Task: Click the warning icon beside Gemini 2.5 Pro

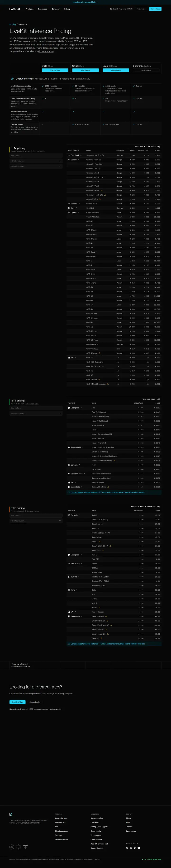Action: click(100, 199)
